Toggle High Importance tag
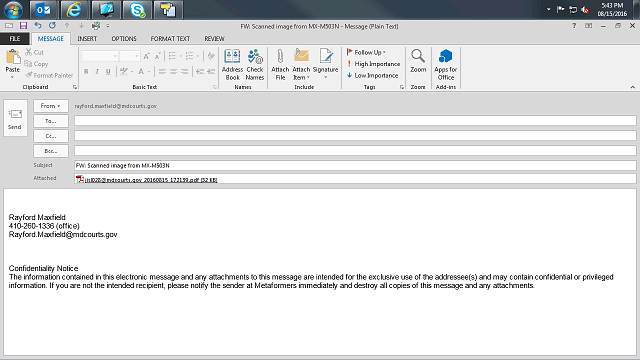This screenshot has width=640, height=360. [373, 64]
